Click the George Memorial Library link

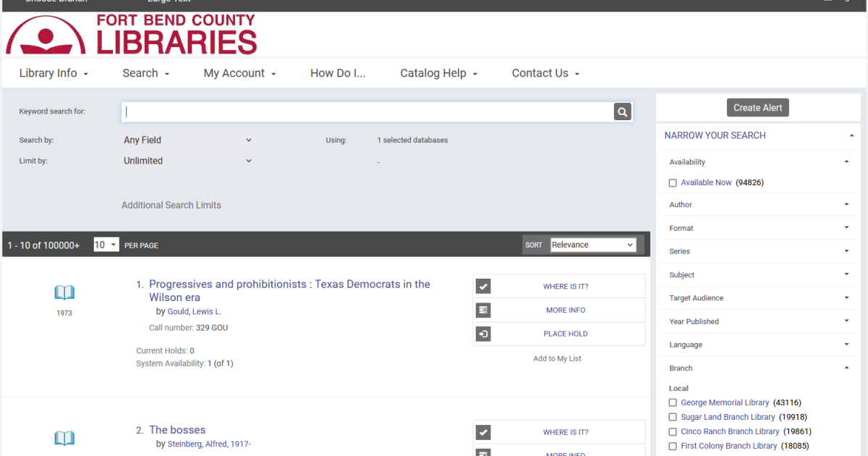pos(725,402)
